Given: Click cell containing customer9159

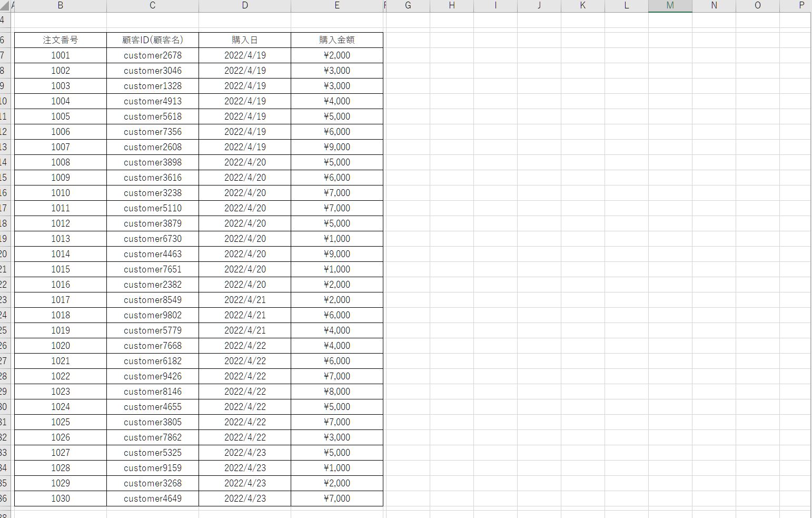Looking at the screenshot, I should 153,468.
